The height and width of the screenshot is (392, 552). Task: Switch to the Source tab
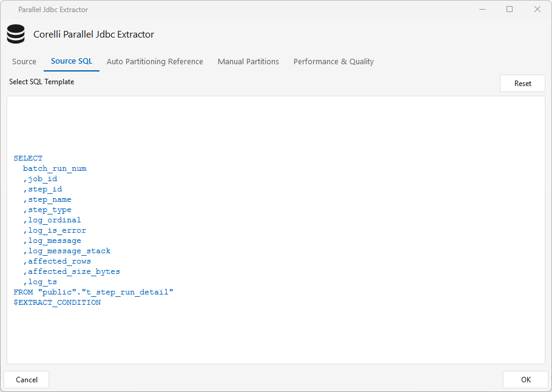[24, 62]
